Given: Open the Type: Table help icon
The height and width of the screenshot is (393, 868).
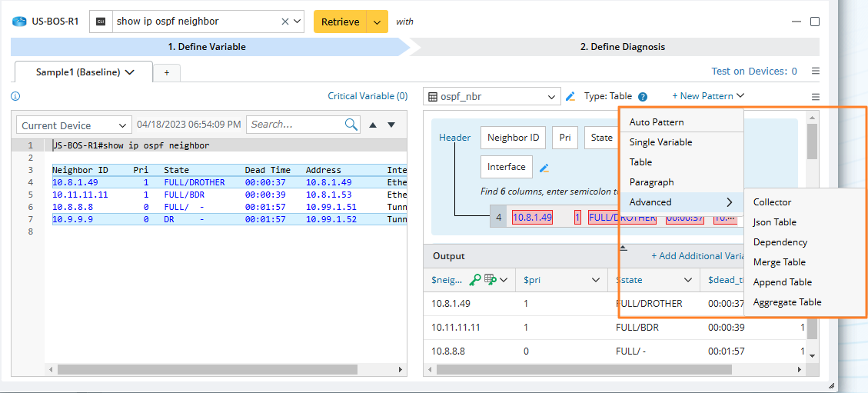Looking at the screenshot, I should tap(643, 97).
